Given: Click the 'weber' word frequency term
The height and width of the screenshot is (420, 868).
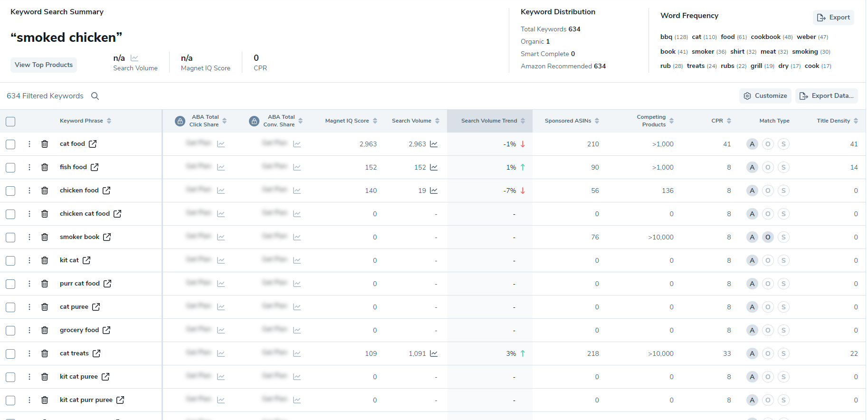Looking at the screenshot, I should [x=806, y=37].
